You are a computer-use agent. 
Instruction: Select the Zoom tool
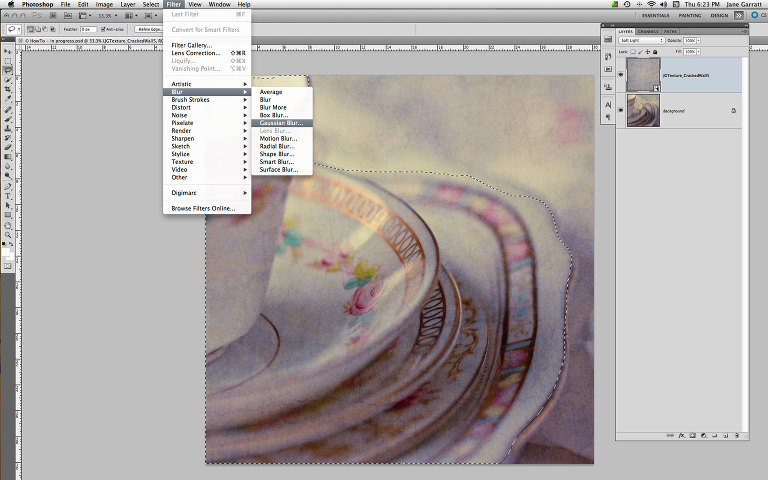tap(8, 236)
